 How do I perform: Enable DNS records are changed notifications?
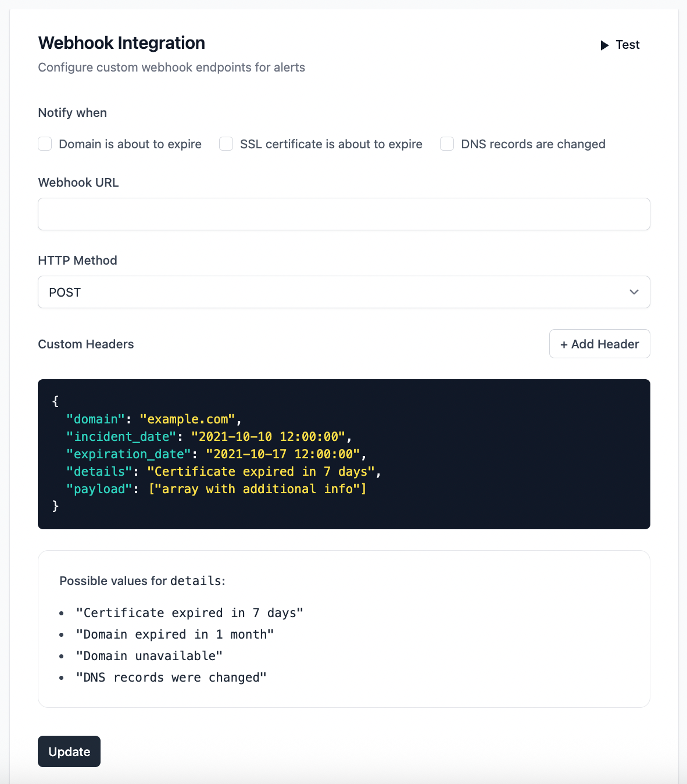click(446, 144)
